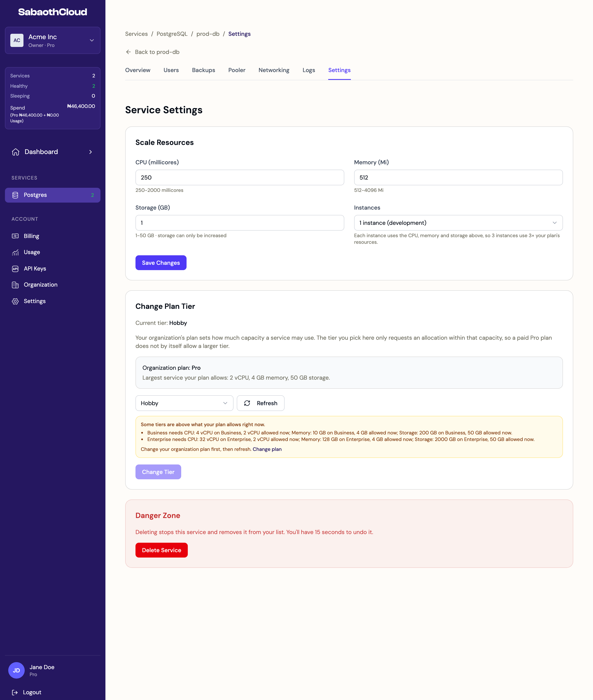Open the Pooler tab
This screenshot has height=700, width=593.
click(x=237, y=70)
